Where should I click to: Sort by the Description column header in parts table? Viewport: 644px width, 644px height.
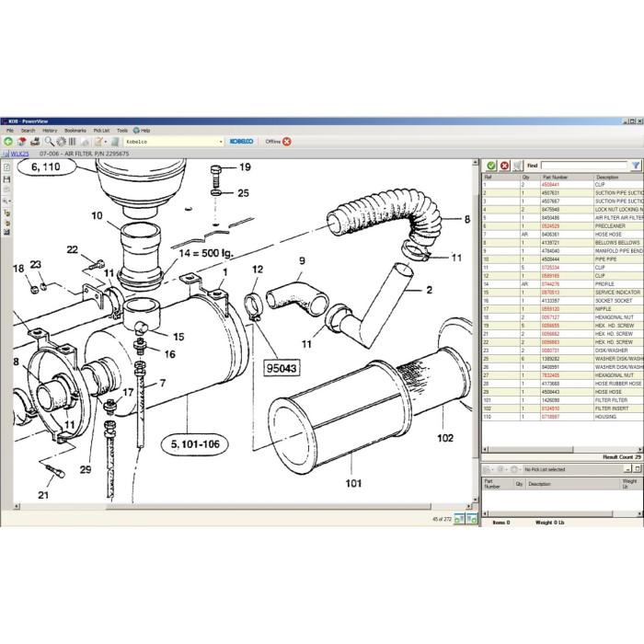coord(618,177)
